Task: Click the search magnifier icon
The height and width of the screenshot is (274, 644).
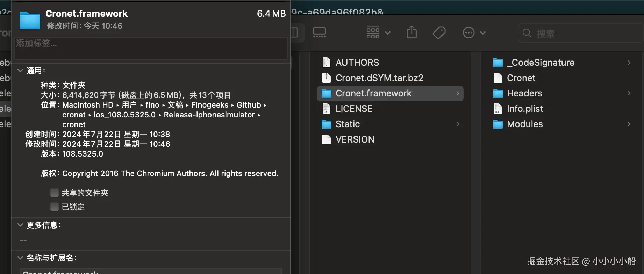Action: tap(527, 33)
